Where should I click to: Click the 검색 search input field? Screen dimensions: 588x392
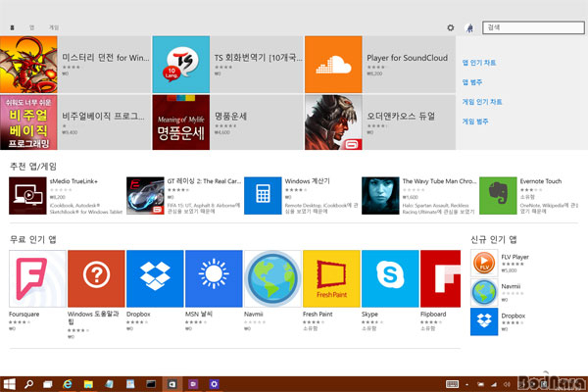pos(533,27)
